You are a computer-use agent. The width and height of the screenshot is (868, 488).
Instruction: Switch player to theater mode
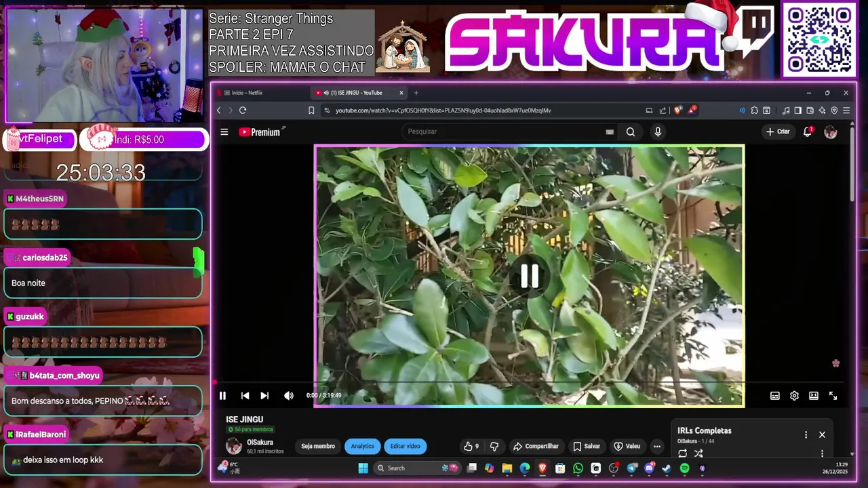tap(814, 396)
